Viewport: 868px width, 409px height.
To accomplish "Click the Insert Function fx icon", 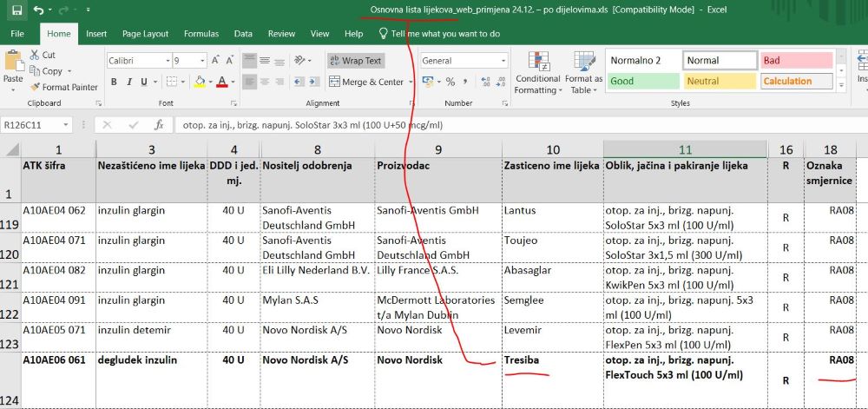I will coord(159,125).
